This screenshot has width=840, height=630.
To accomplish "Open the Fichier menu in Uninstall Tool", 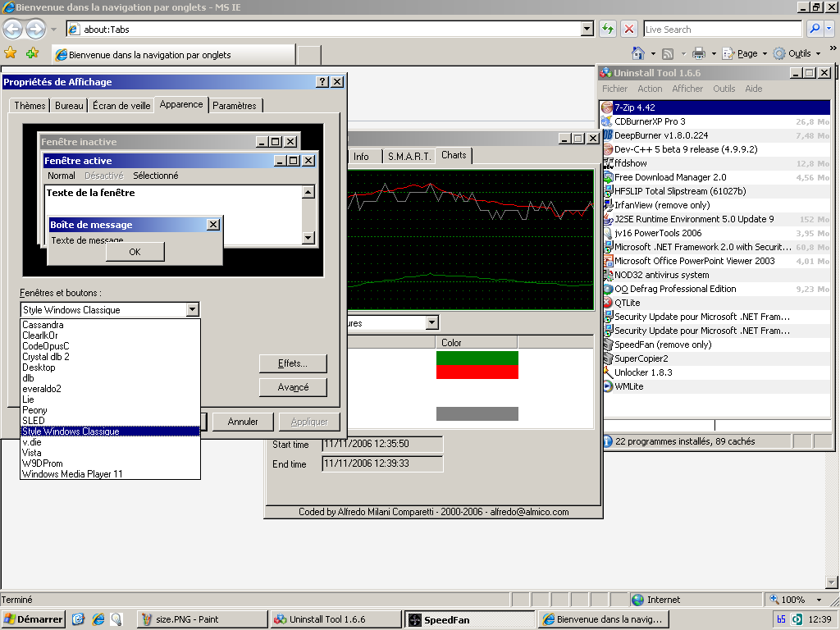I will pyautogui.click(x=614, y=89).
